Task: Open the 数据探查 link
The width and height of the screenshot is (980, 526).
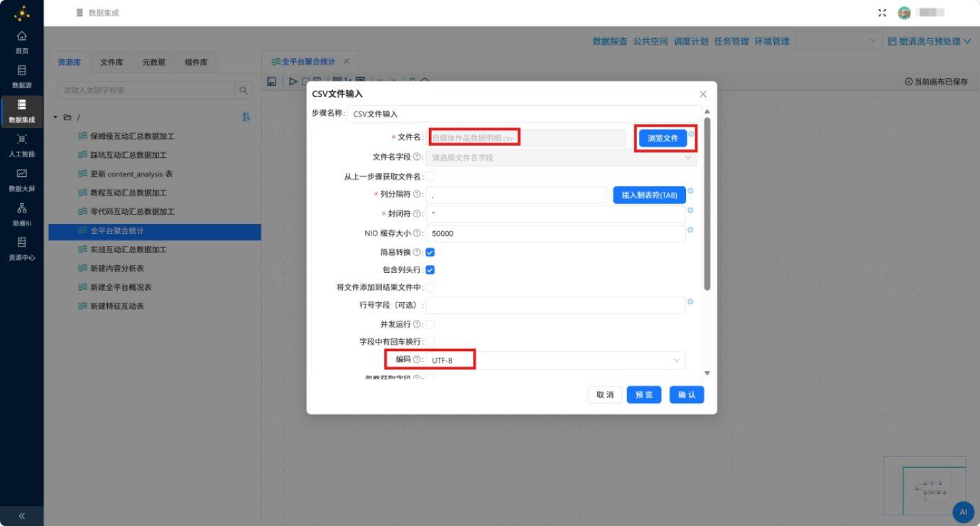Action: (610, 41)
